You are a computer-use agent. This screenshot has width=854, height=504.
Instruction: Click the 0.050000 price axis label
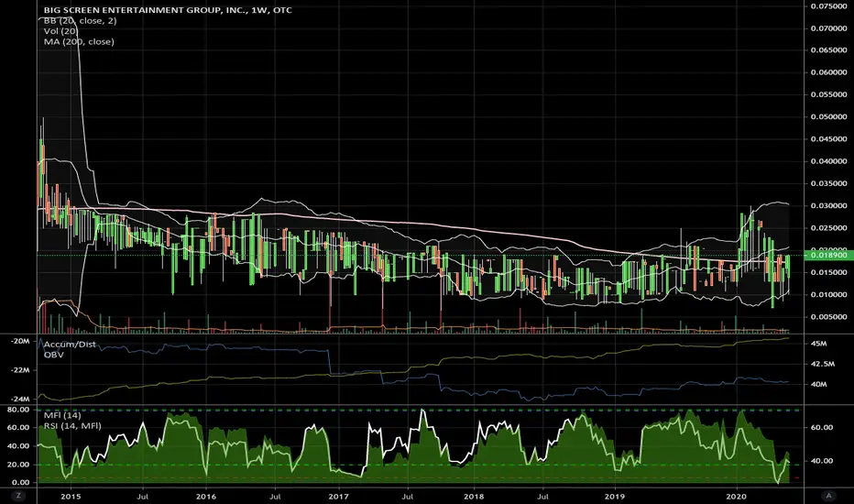(829, 117)
